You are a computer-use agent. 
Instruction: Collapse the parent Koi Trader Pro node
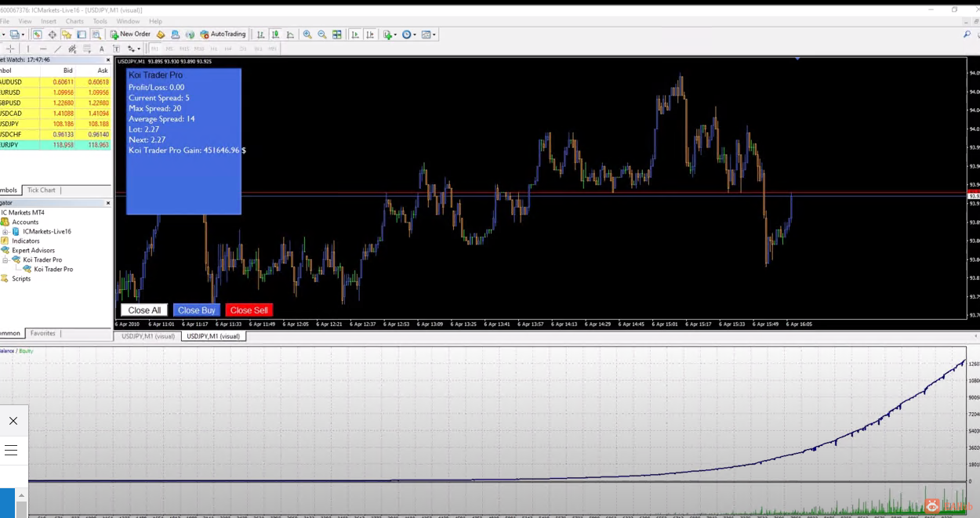pos(5,259)
